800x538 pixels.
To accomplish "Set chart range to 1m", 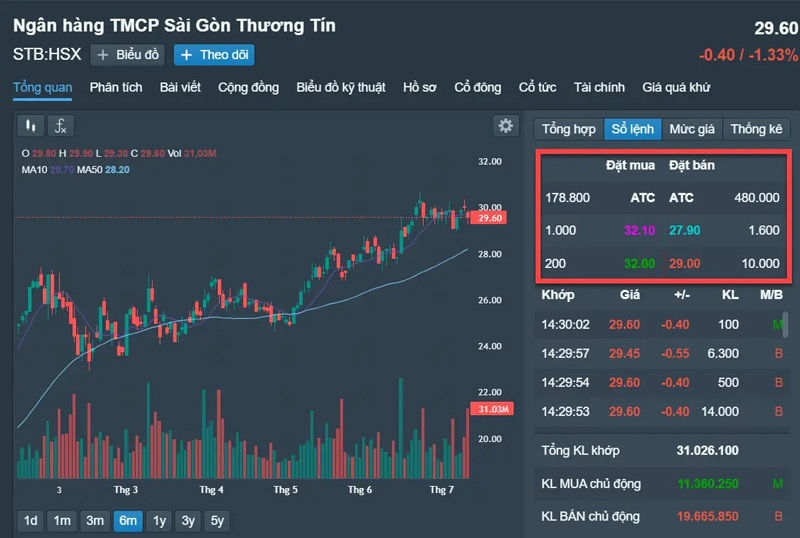I will [x=62, y=521].
